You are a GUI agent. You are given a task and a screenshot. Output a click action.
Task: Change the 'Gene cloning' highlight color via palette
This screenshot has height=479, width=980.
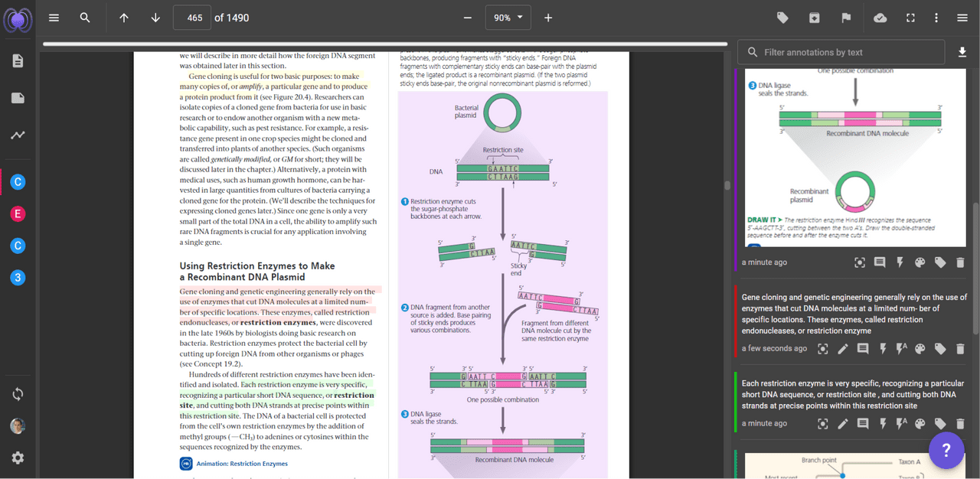tap(920, 349)
